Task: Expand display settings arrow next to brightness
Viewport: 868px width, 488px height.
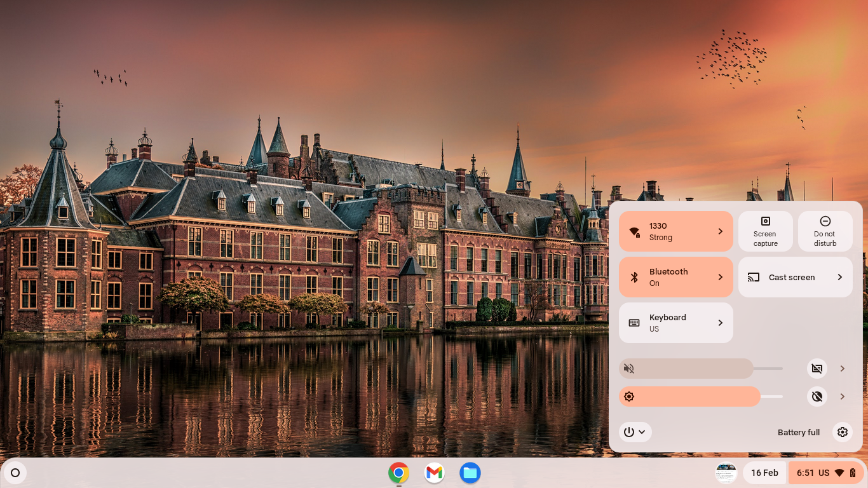Action: click(x=843, y=396)
